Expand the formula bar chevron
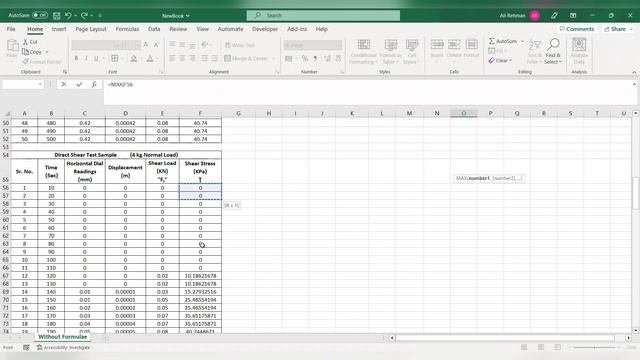The width and height of the screenshot is (640, 360). pyautogui.click(x=634, y=84)
